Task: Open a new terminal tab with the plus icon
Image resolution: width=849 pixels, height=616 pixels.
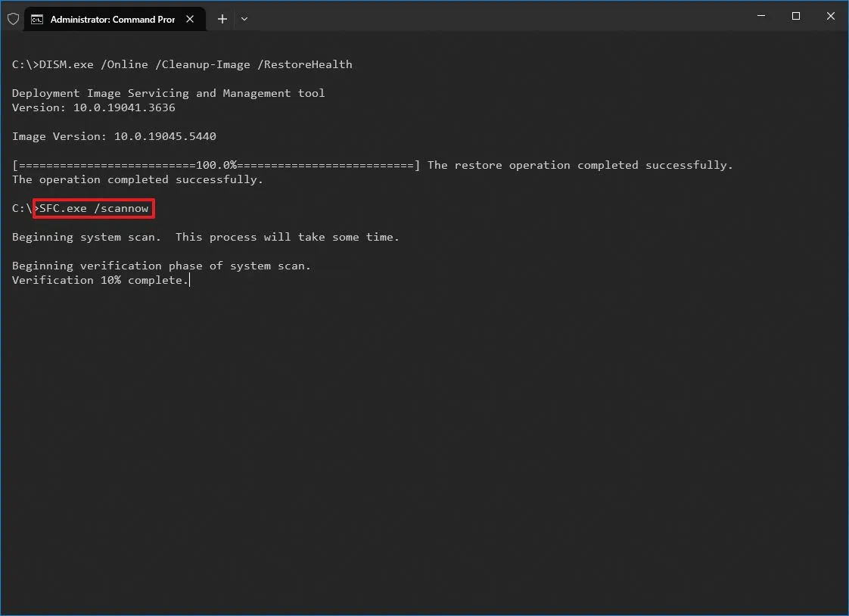Action: point(222,18)
